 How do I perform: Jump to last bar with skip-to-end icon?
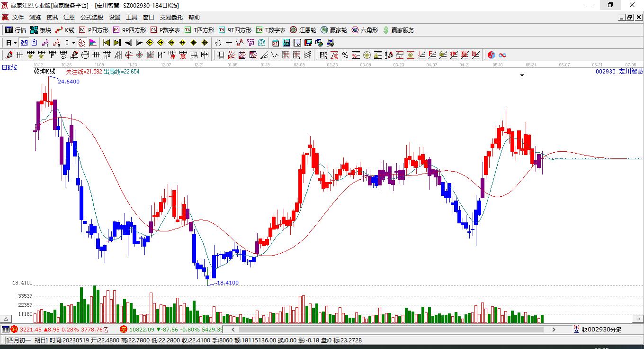[x=117, y=43]
